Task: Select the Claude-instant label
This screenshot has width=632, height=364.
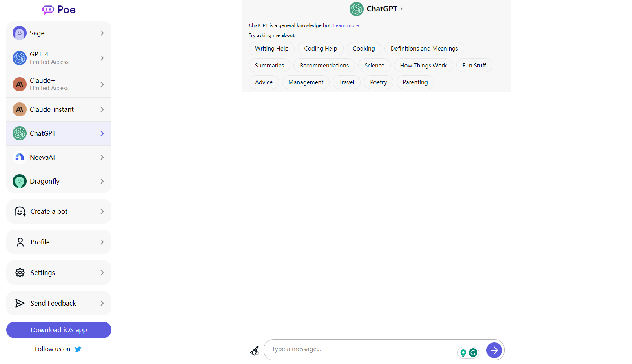Action: (x=52, y=109)
